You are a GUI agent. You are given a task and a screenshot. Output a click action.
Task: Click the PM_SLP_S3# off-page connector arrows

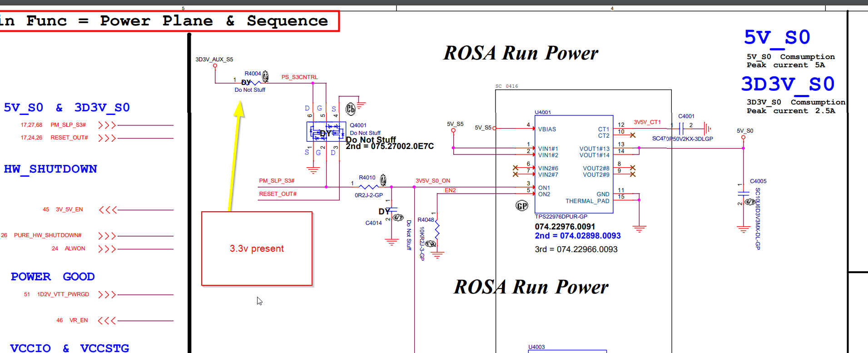click(x=107, y=125)
